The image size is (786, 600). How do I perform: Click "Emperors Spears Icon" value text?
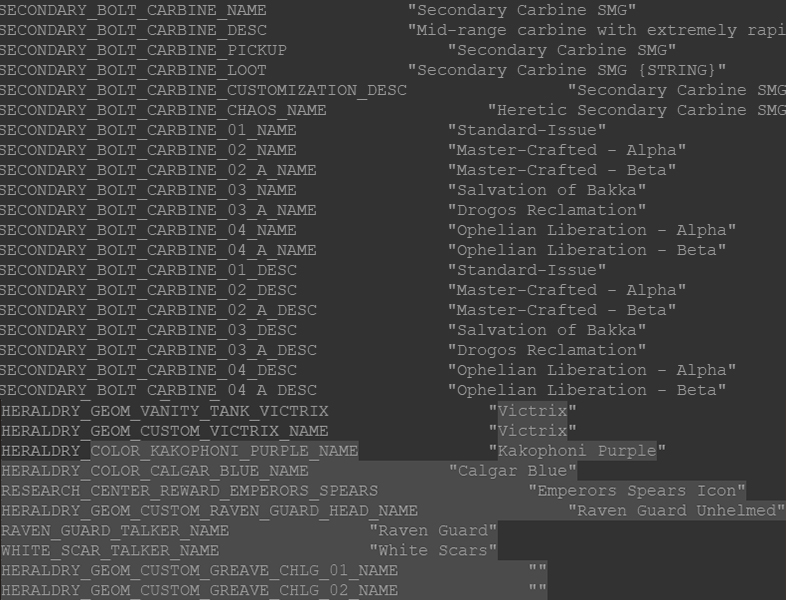coord(637,491)
